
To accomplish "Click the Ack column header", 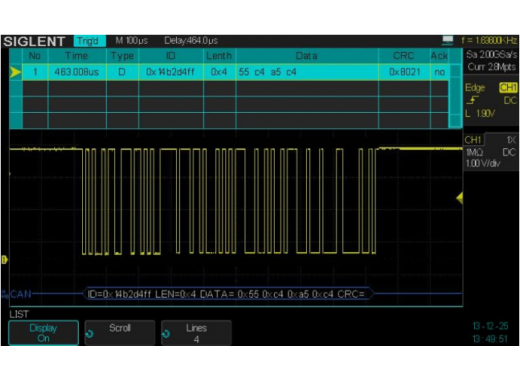I will pyautogui.click(x=439, y=56).
